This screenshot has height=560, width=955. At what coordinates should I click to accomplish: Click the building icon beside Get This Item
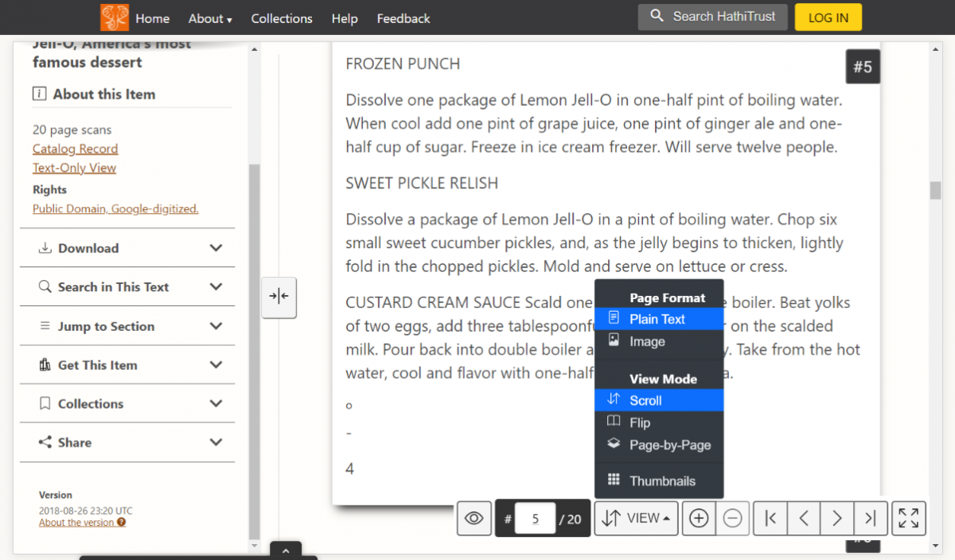[x=45, y=365]
